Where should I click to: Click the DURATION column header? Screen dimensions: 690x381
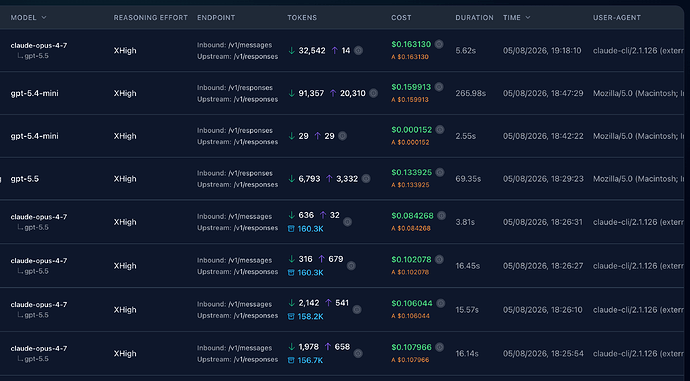tap(474, 18)
